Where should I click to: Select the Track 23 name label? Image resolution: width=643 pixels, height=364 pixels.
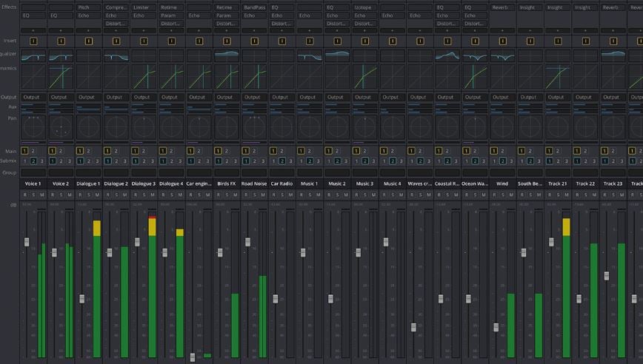point(613,183)
